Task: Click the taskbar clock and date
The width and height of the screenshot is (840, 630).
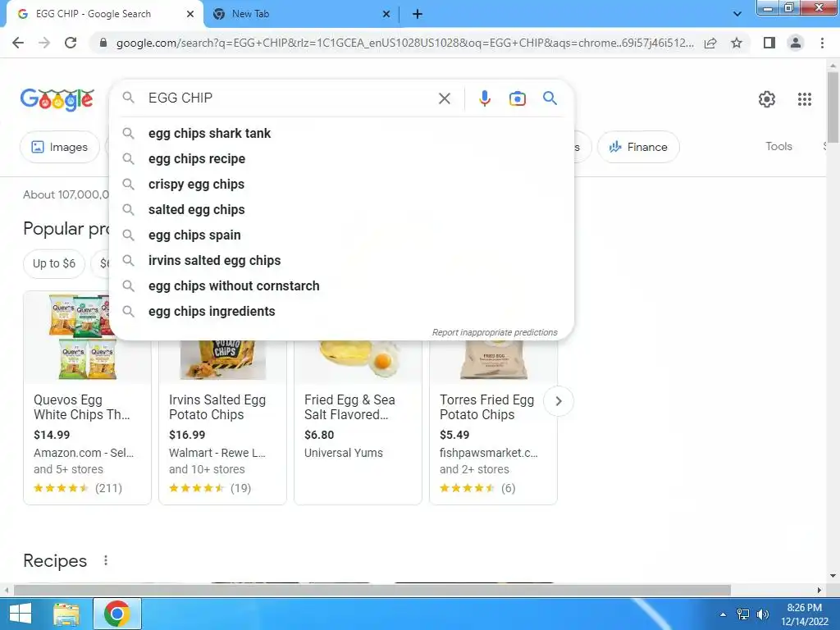Action: click(x=804, y=614)
